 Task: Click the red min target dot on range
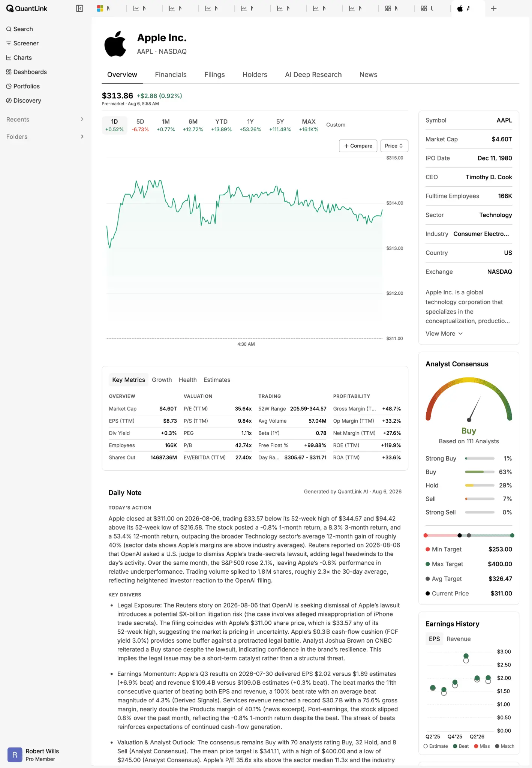[426, 535]
